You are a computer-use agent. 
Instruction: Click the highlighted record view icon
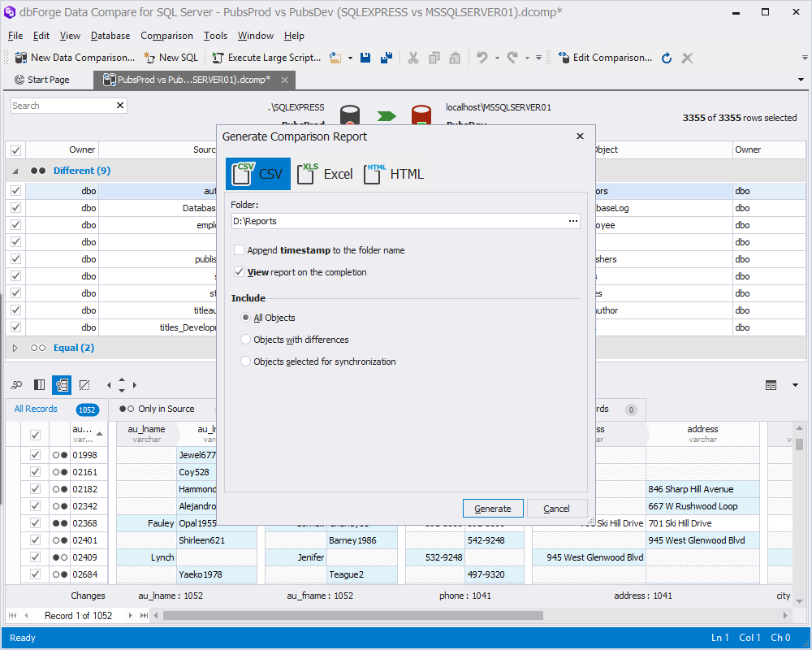(62, 384)
